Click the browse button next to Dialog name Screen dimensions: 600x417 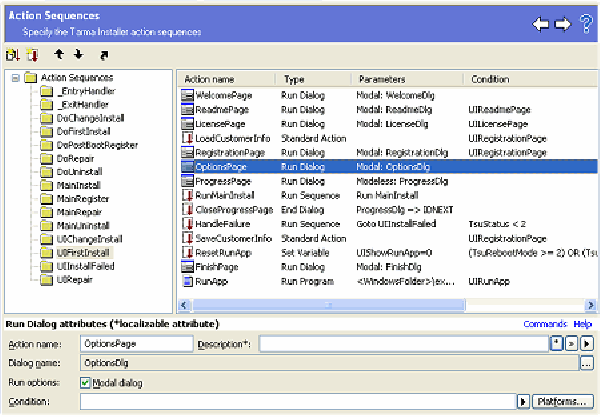(x=586, y=363)
